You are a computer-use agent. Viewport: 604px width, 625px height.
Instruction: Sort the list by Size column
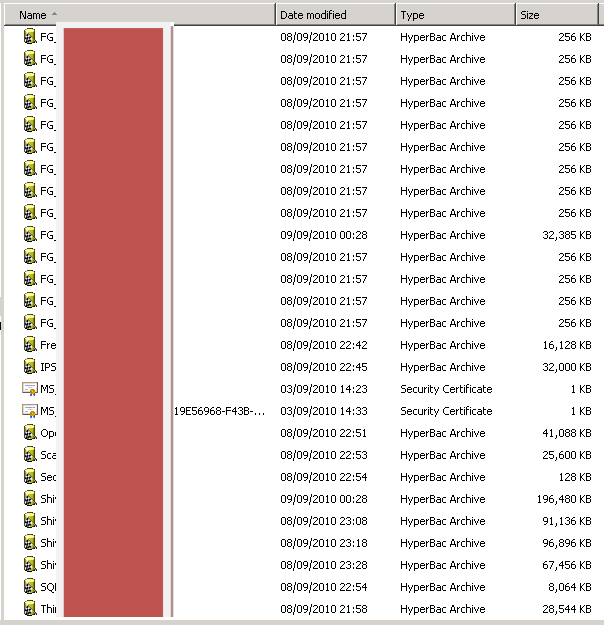pos(530,15)
